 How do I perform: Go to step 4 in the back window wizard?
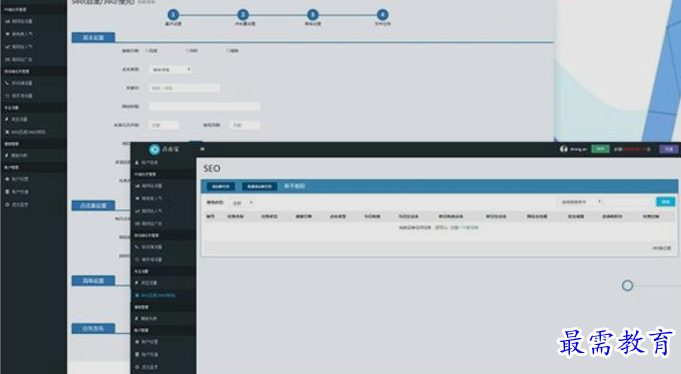(382, 15)
